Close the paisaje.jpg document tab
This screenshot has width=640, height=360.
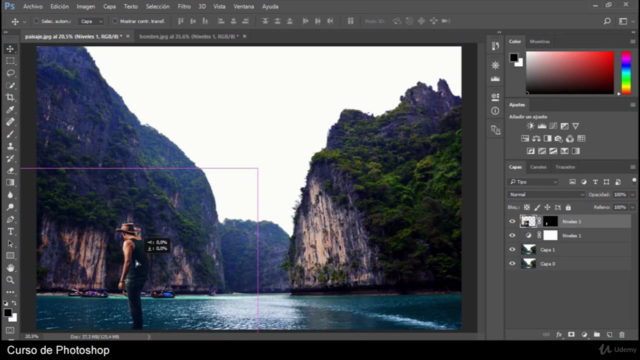point(128,36)
